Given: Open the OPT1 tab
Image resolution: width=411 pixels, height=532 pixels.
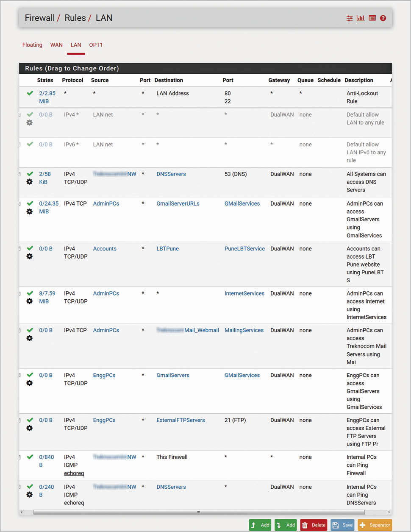Looking at the screenshot, I should [96, 45].
